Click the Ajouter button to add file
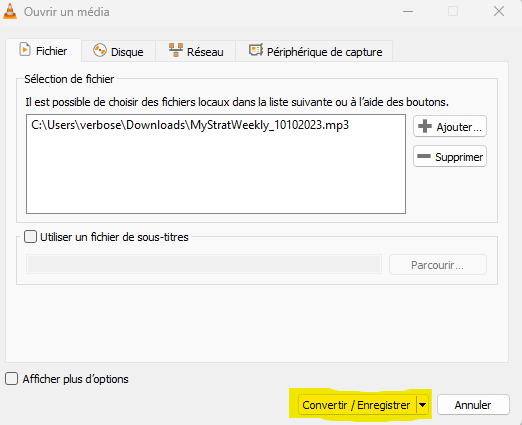The width and height of the screenshot is (522, 425). click(x=450, y=126)
